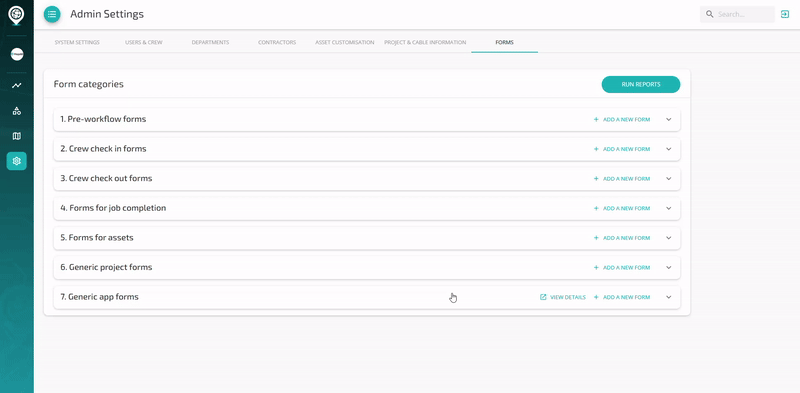The width and height of the screenshot is (800, 393).
Task: Click plus icon for Crew check out forms
Action: (596, 179)
